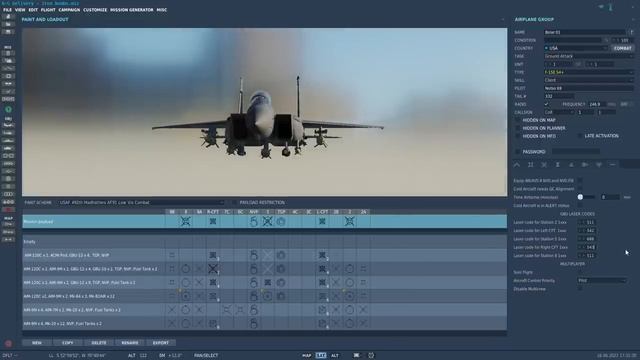Open the CAMPAIGN menu
This screenshot has height=360, width=640.
pos(69,10)
